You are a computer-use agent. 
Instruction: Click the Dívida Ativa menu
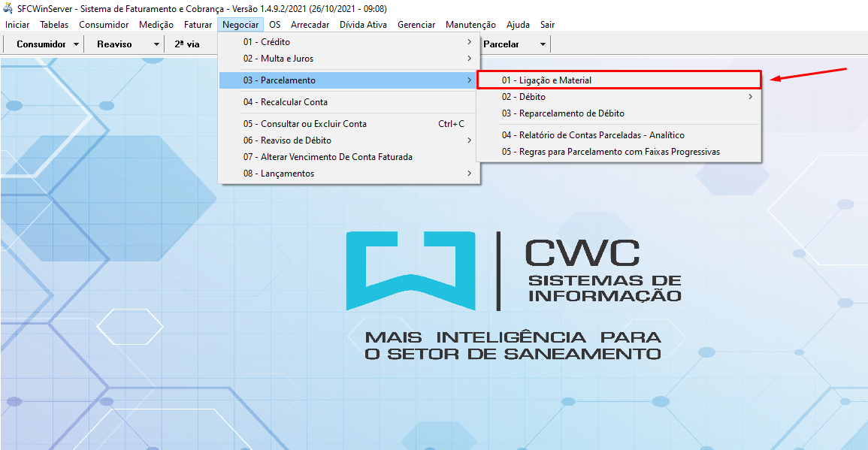pyautogui.click(x=363, y=25)
